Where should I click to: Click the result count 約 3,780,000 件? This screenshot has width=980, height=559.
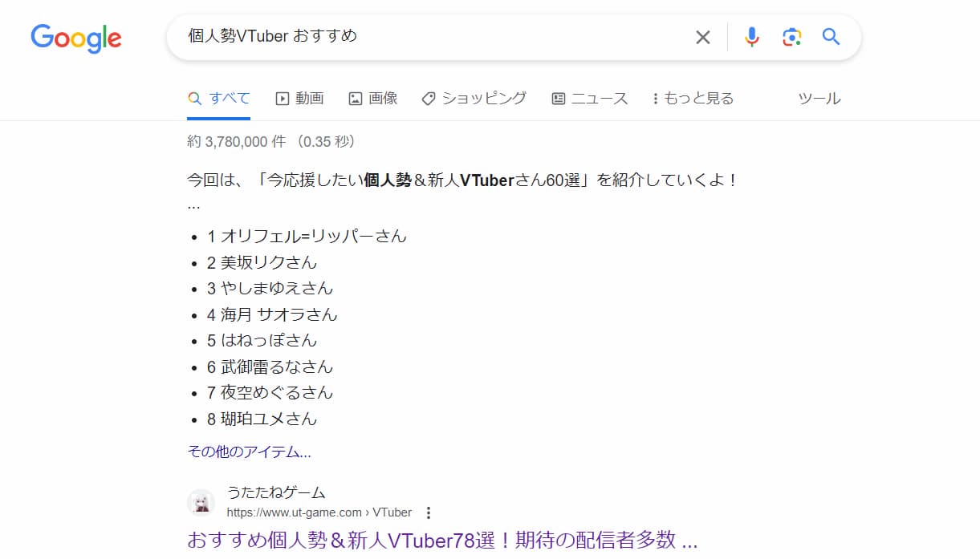click(237, 142)
